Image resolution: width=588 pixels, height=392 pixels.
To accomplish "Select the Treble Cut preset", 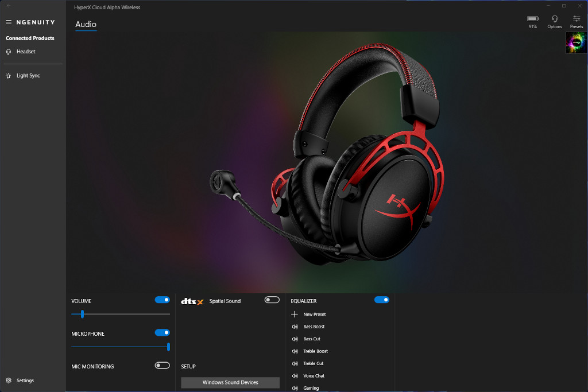I will coord(313,363).
